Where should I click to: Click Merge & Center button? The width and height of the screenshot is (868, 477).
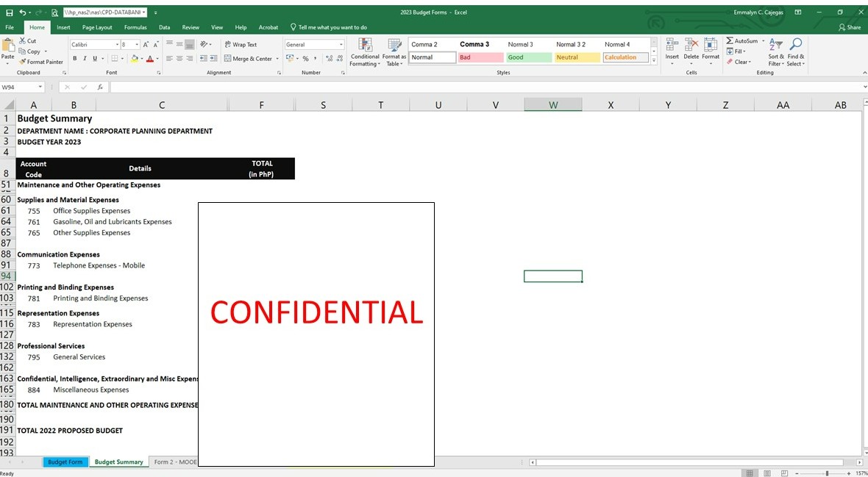tap(248, 59)
